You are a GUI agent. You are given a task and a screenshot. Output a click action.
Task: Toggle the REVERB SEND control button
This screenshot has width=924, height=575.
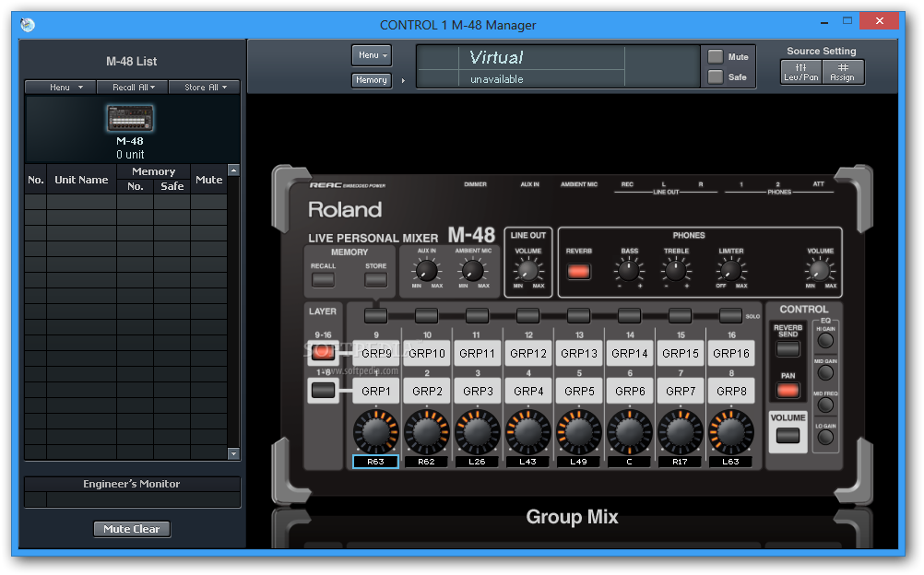pos(788,348)
